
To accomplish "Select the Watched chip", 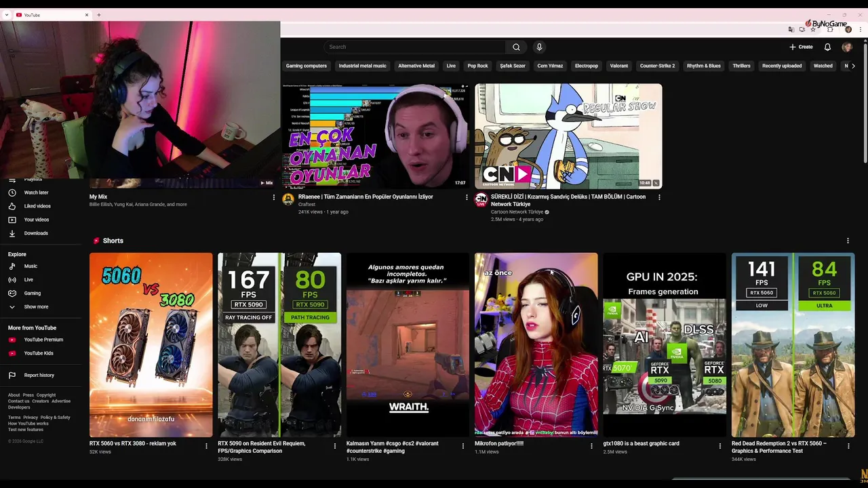I will coord(823,66).
